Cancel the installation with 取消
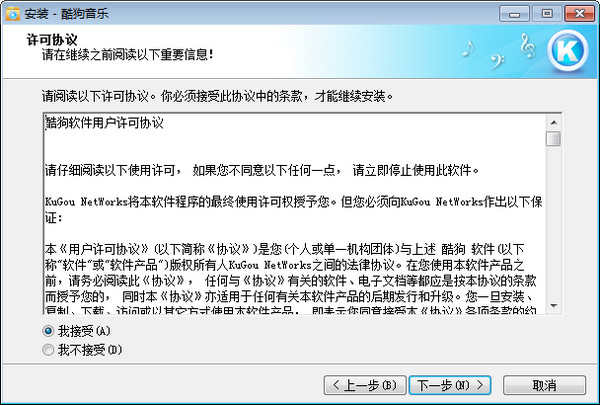Viewport: 600px width, 405px height. click(544, 385)
